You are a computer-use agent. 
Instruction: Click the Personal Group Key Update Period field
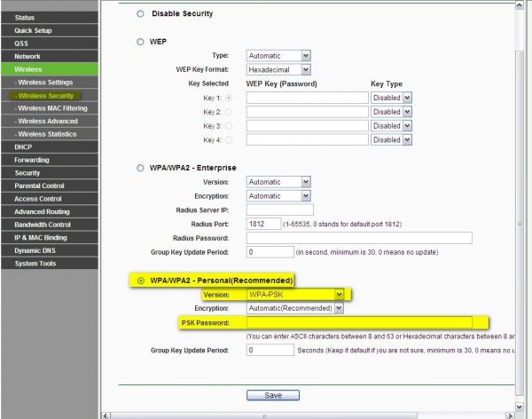[x=270, y=350]
